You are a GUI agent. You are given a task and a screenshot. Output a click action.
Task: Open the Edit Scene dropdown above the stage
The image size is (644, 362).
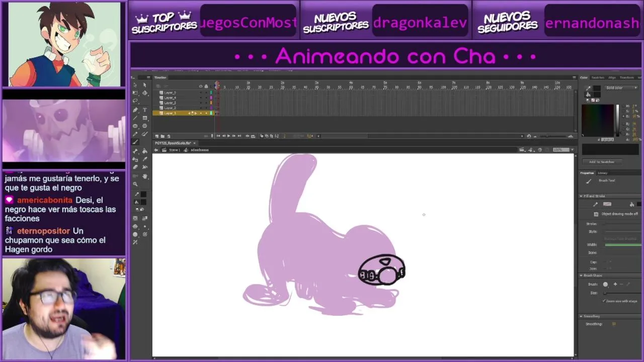pyautogui.click(x=522, y=149)
